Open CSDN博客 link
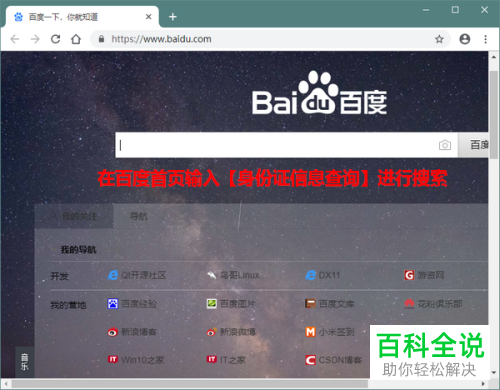Viewport: 500px width, 390px height. (334, 360)
